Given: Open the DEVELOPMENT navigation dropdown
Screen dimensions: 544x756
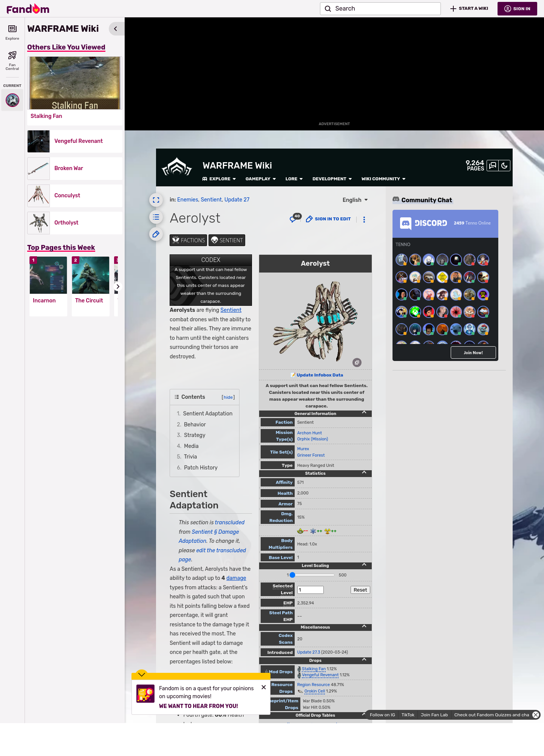Looking at the screenshot, I should click(332, 179).
